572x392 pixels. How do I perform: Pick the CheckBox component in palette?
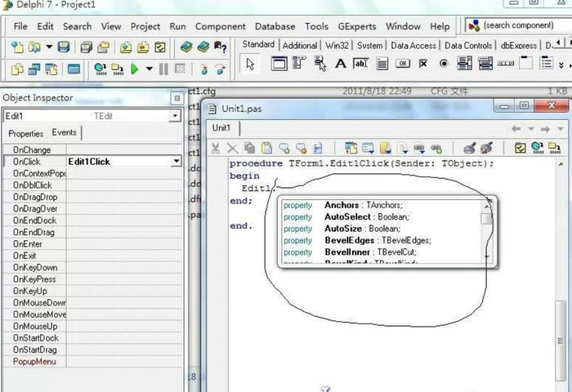click(x=423, y=63)
